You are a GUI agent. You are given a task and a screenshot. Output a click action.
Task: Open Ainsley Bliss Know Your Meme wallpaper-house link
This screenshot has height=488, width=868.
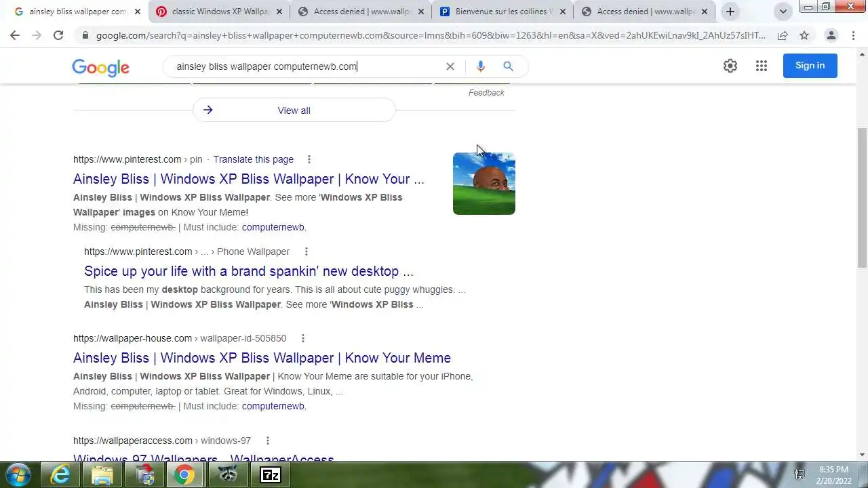(x=262, y=358)
